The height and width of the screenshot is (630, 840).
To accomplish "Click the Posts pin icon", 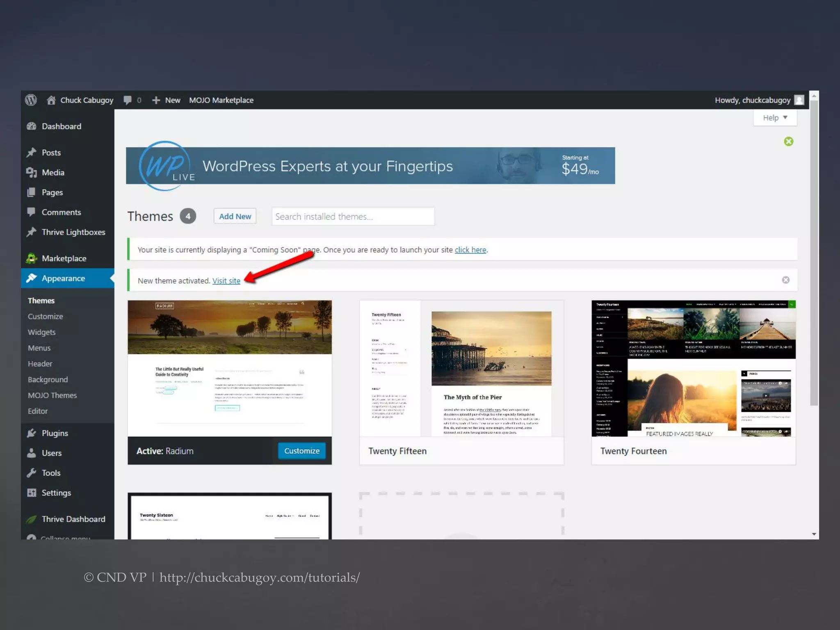I will tap(32, 153).
